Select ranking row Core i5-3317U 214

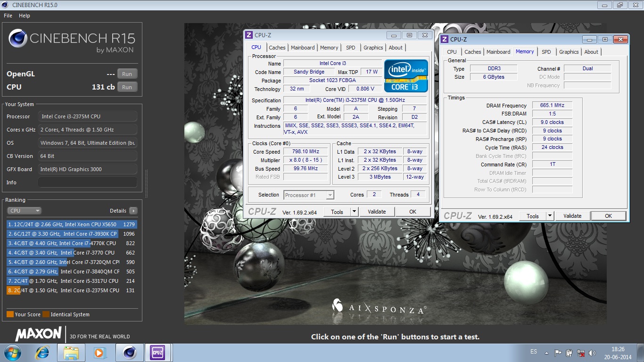72,281
